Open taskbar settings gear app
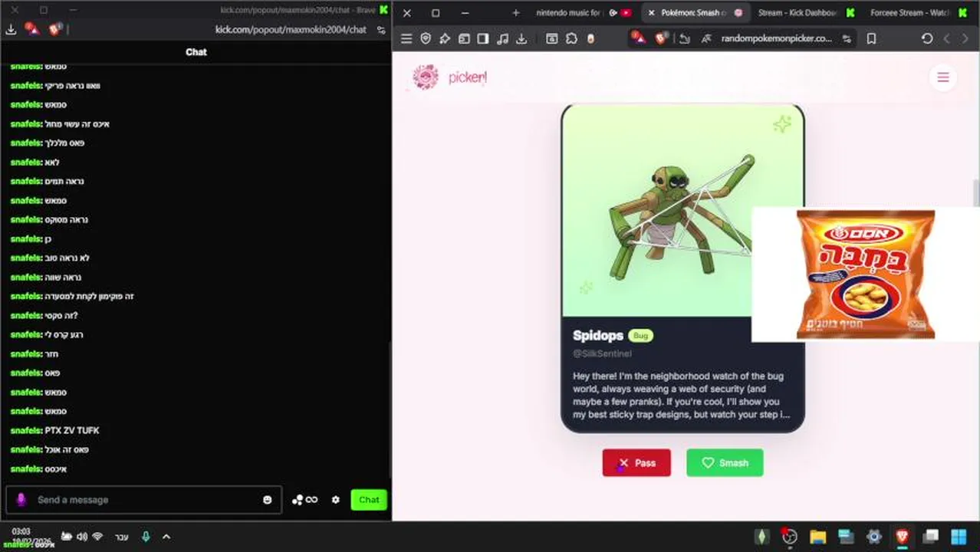This screenshot has height=552, width=980. 873,537
